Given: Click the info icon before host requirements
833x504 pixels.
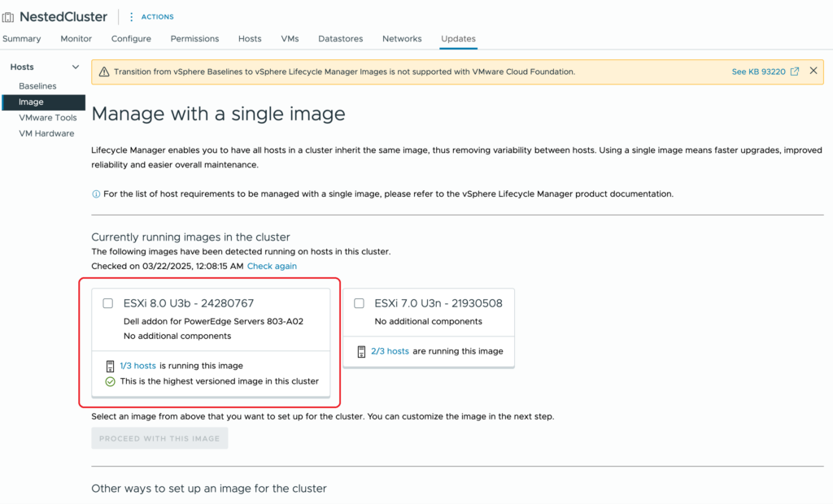Looking at the screenshot, I should coord(96,194).
